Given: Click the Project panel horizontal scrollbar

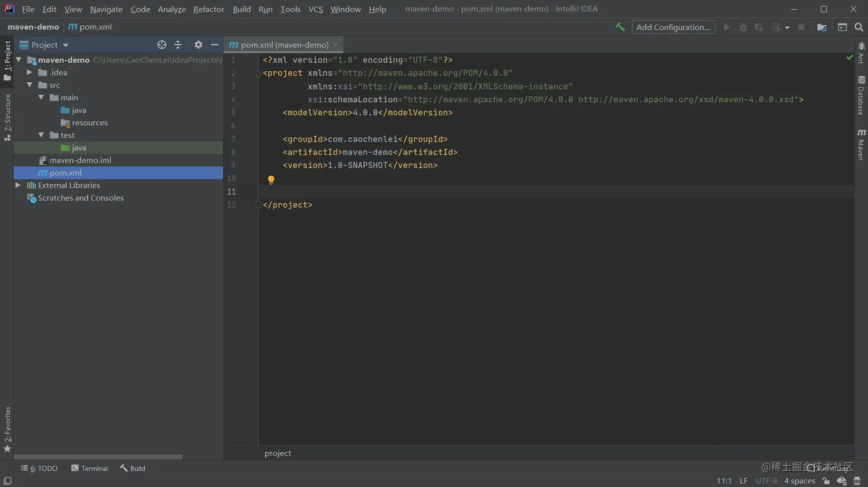Looking at the screenshot, I should tap(98, 457).
